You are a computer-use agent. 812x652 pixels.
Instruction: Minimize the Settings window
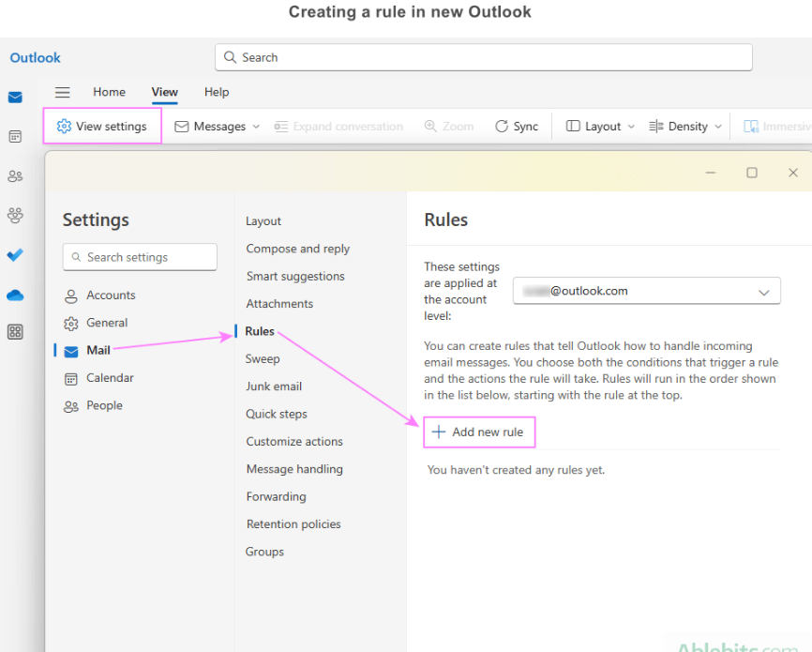[711, 173]
